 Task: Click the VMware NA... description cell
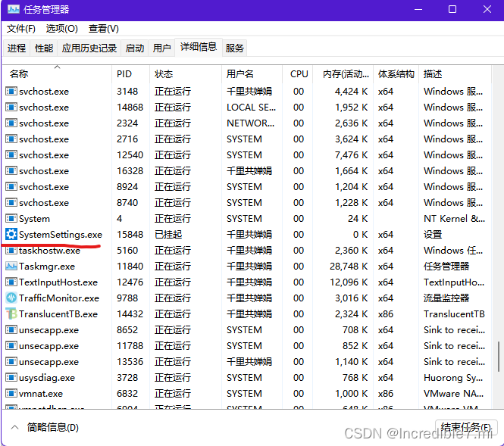pyautogui.click(x=453, y=393)
